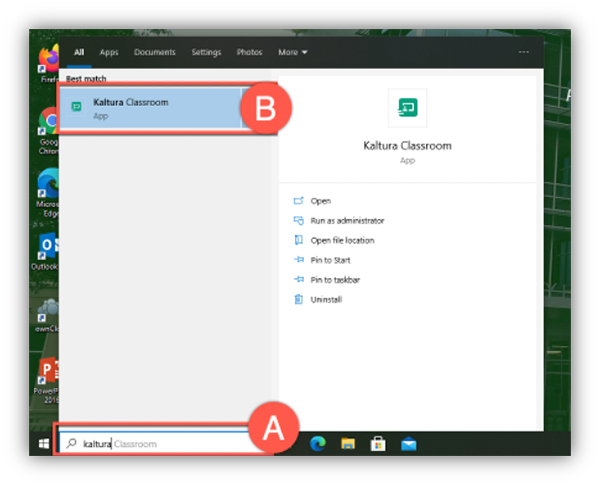Open the Mail app on the taskbar
Image resolution: width=600 pixels, height=485 pixels.
tap(408, 443)
